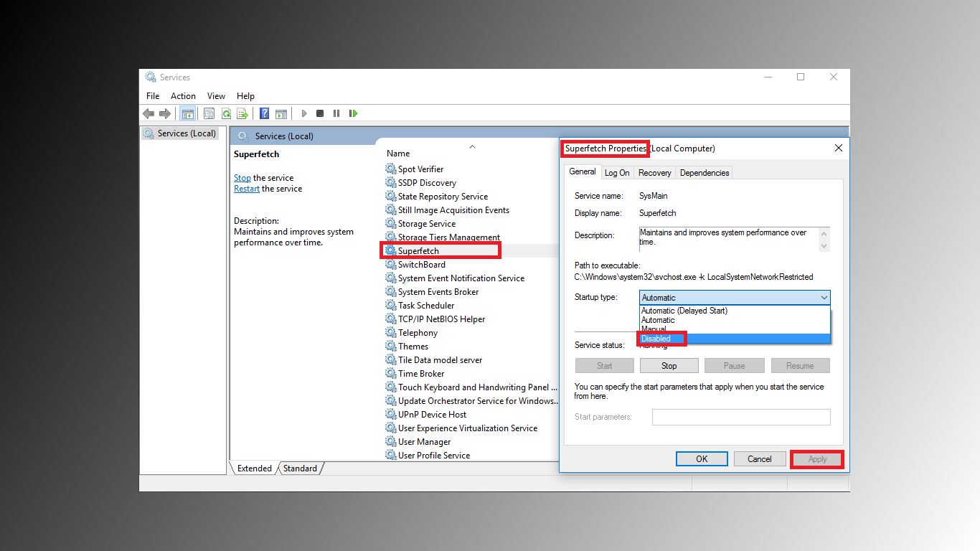The width and height of the screenshot is (980, 551).
Task: Click the gear icon beside SSDP Discovery
Action: (x=390, y=182)
